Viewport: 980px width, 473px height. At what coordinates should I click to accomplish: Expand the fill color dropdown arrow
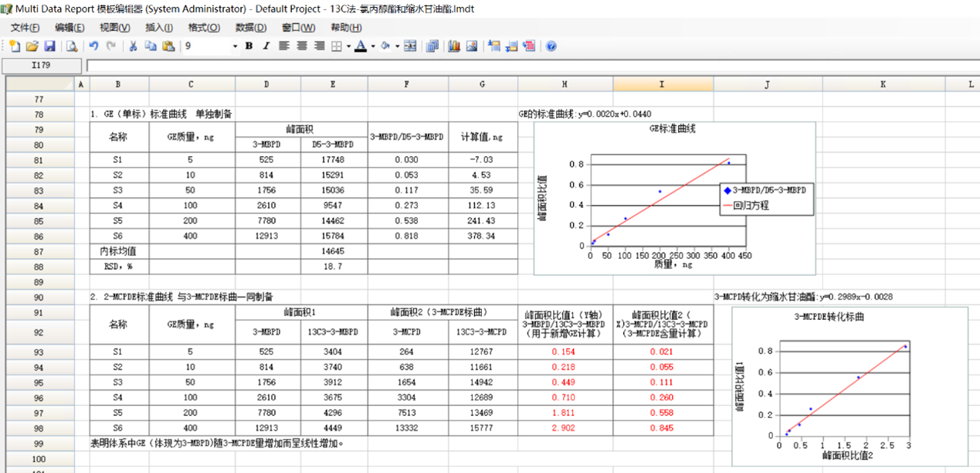point(397,46)
